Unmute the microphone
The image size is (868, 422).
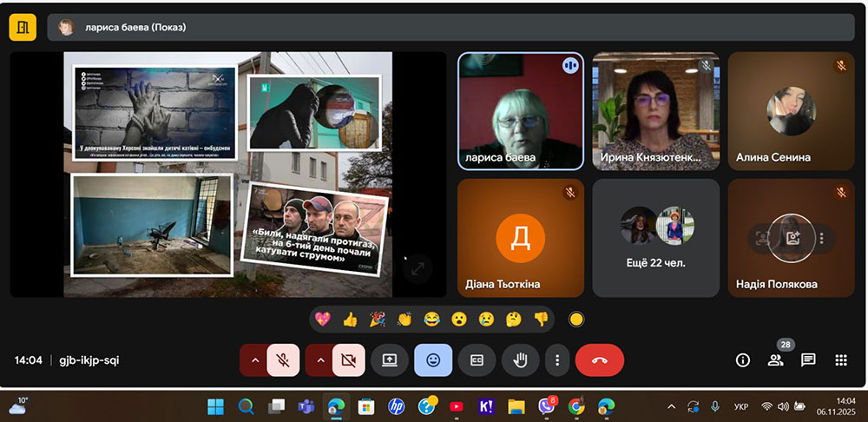click(283, 359)
